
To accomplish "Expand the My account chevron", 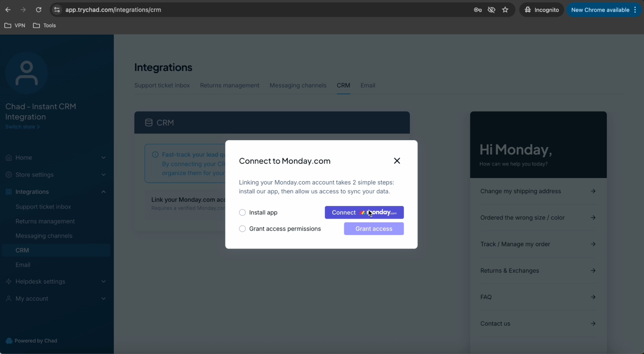I will (x=103, y=299).
